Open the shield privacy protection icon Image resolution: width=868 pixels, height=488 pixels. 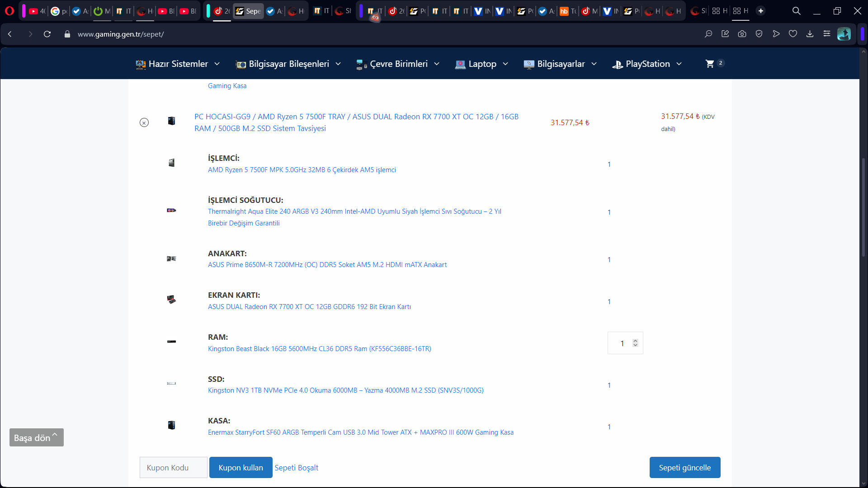(x=759, y=34)
